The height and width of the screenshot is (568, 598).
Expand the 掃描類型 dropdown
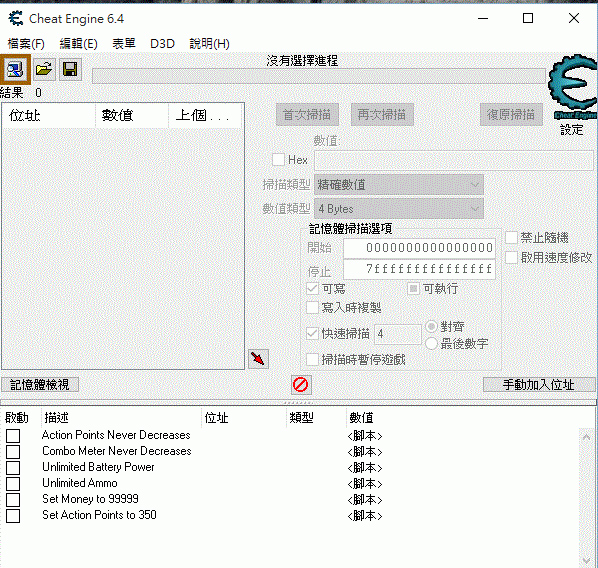click(399, 185)
